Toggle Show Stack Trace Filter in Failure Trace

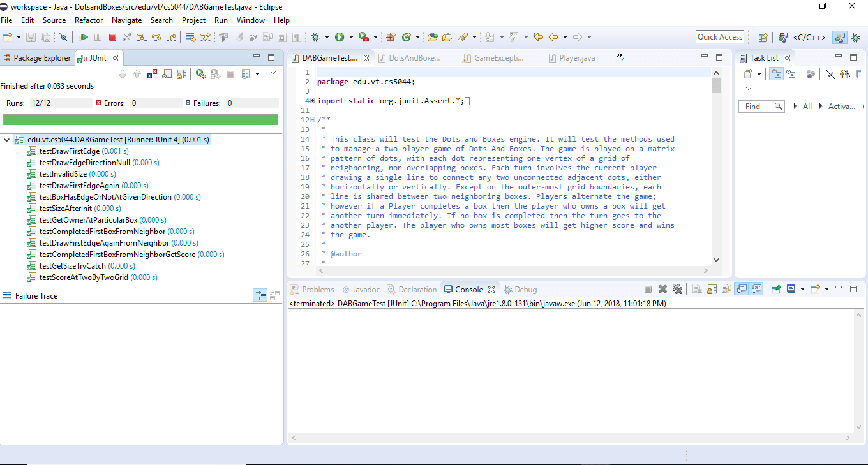coord(260,295)
